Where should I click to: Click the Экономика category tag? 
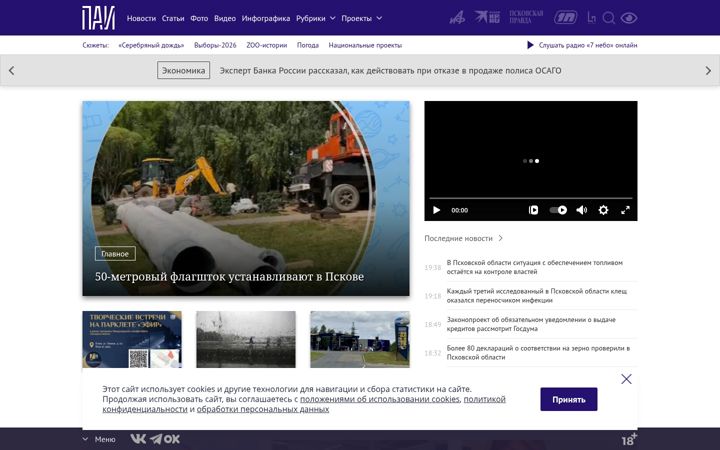click(x=184, y=70)
